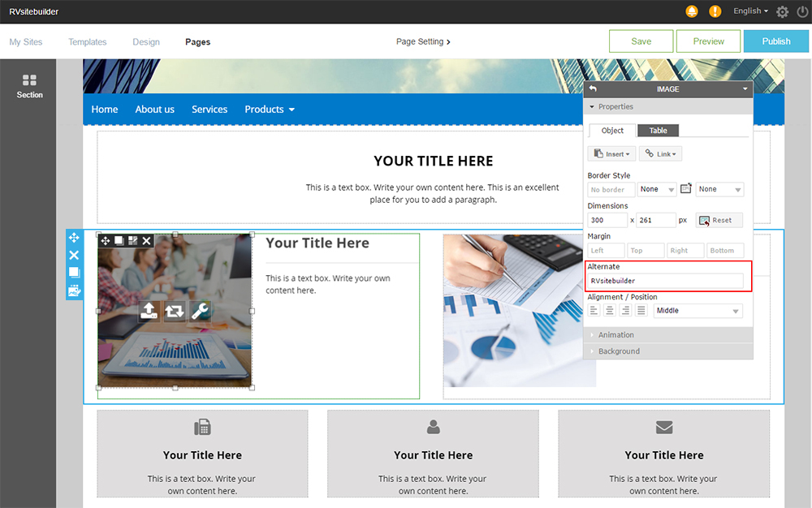Open image settings with the wrench icon

pyautogui.click(x=200, y=311)
